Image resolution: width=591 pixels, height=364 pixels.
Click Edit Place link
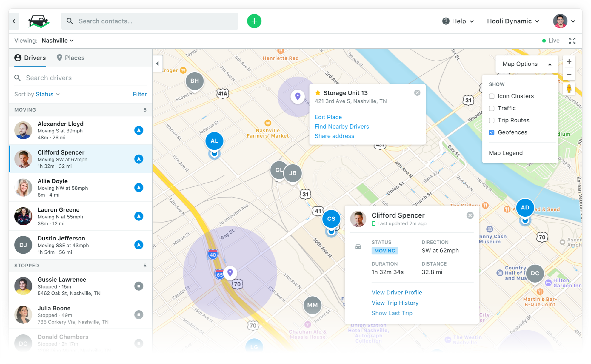[328, 117]
